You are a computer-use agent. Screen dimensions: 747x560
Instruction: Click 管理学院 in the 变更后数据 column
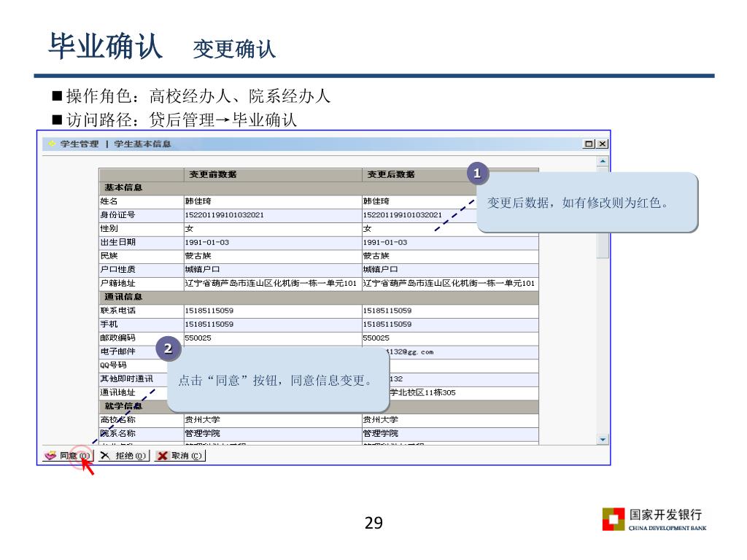click(x=381, y=433)
